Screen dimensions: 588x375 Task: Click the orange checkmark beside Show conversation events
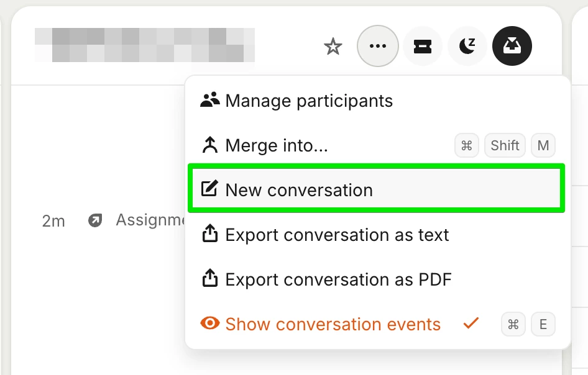coord(472,323)
